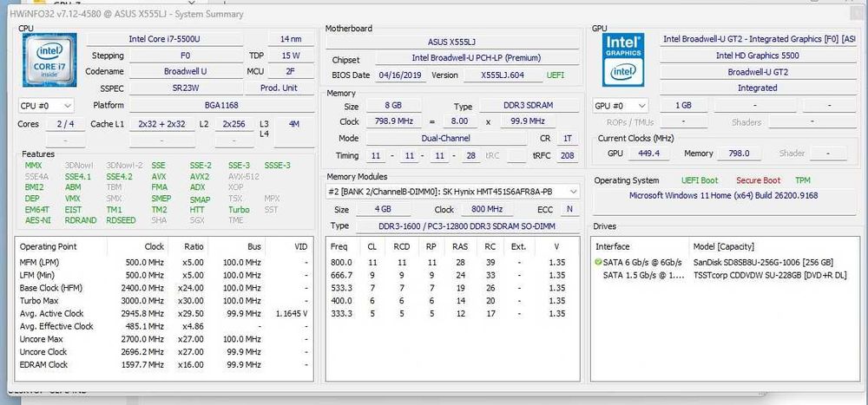Expand the memory module BANK 2 dropdown
Viewport: 868px width, 405px height.
click(453, 192)
